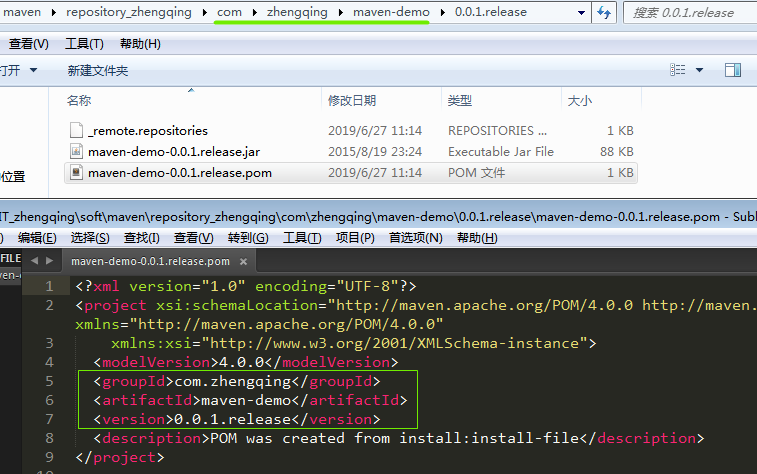
Task: Click 'com.zhengqing' groupId value
Action: click(233, 381)
